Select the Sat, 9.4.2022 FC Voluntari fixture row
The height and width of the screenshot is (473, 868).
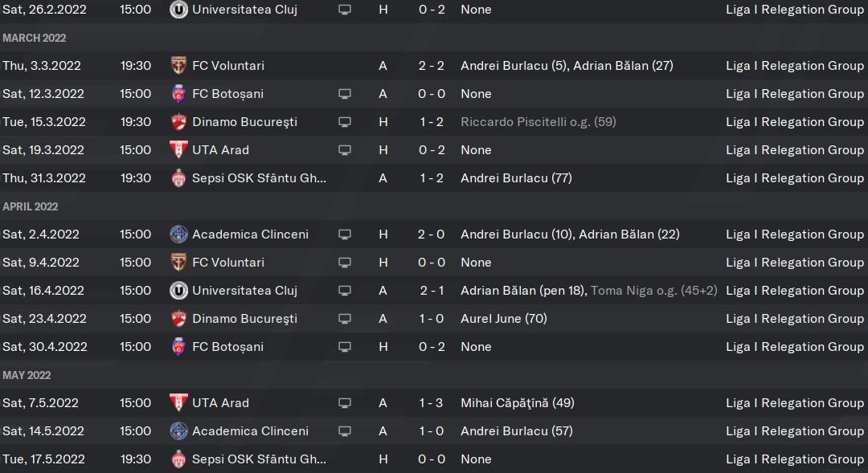(x=434, y=263)
